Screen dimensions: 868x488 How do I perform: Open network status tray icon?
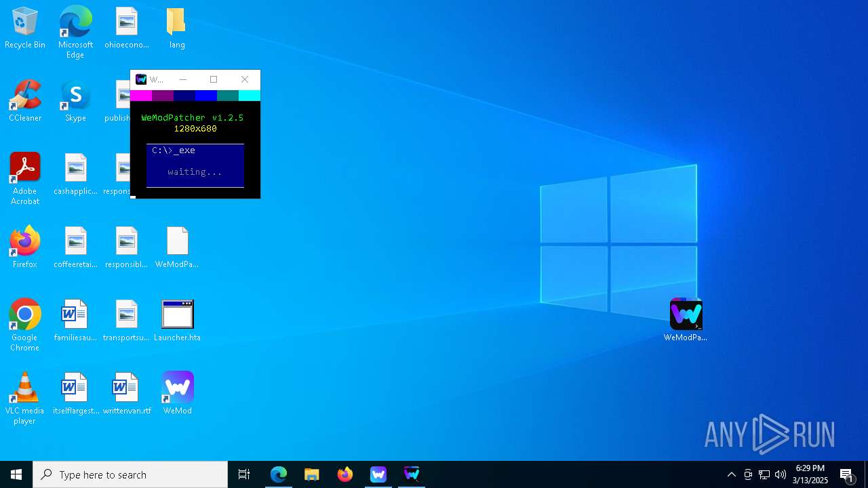tap(764, 474)
